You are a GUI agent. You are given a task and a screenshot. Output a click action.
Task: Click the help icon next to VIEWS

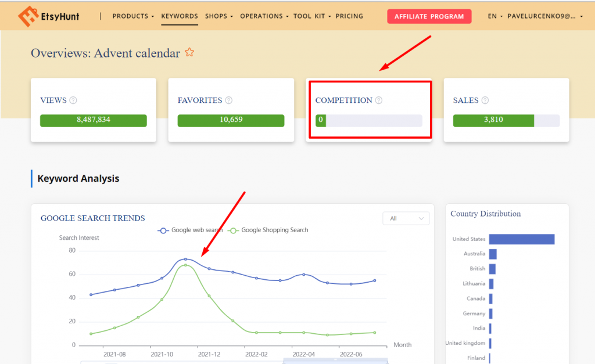pos(73,100)
